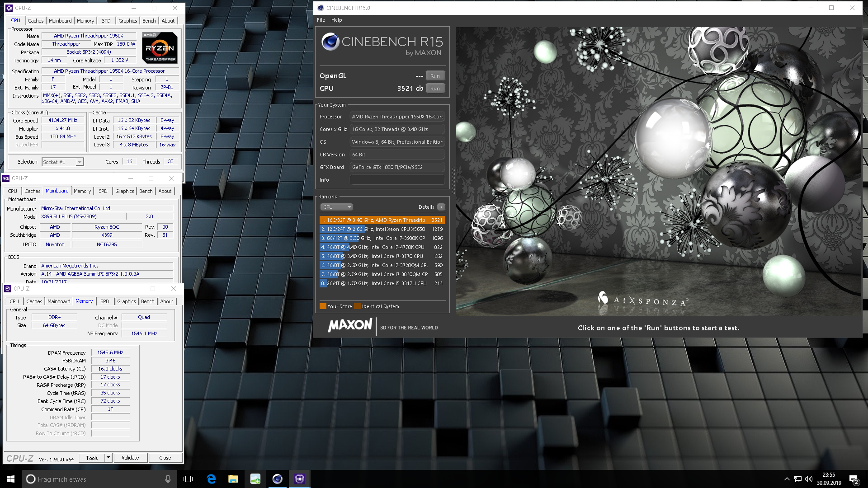
Task: Open the CPU ranking type dropdown
Action: pyautogui.click(x=336, y=207)
